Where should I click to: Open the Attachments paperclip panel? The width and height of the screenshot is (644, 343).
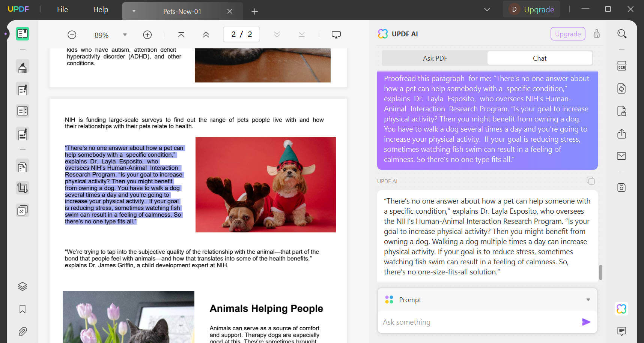pos(23,331)
